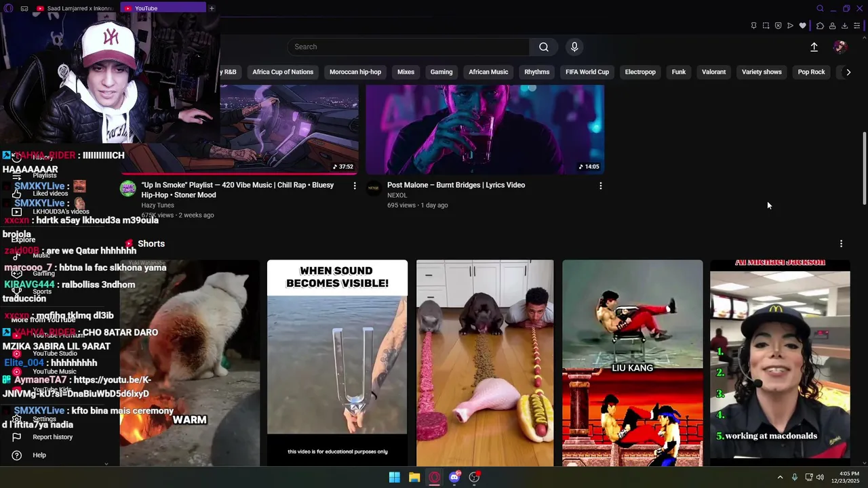This screenshot has height=488, width=868.
Task: Select the Funk chip
Action: point(679,72)
